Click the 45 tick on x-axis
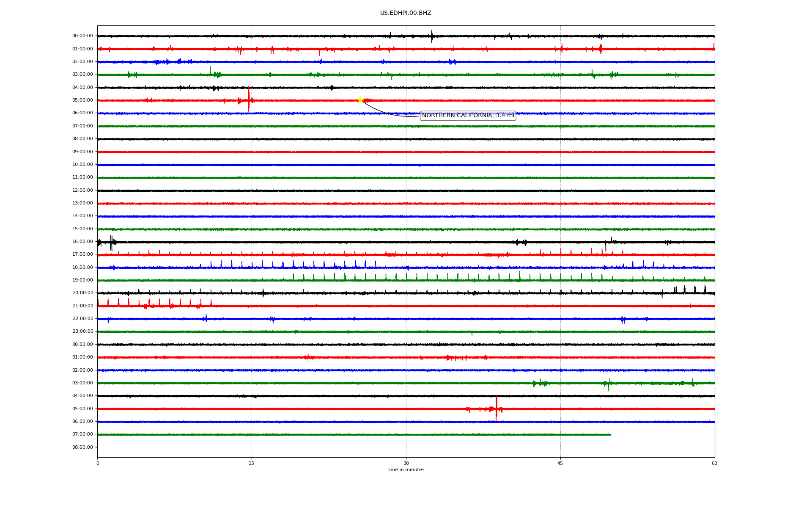 pos(560,463)
